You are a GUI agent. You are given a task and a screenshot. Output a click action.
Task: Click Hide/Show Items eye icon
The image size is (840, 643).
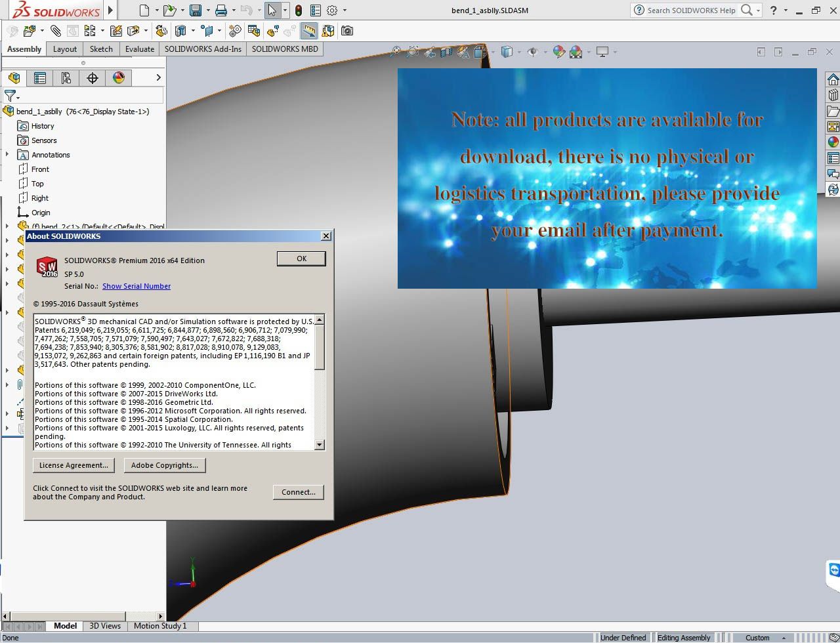pyautogui.click(x=532, y=51)
